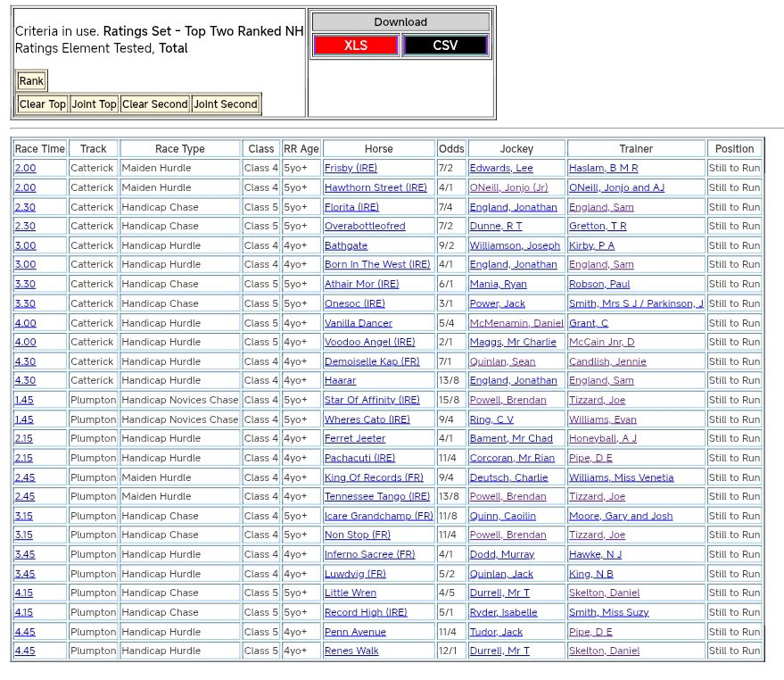784x680 pixels.
Task: Click the Clear Top button
Action: [x=42, y=104]
